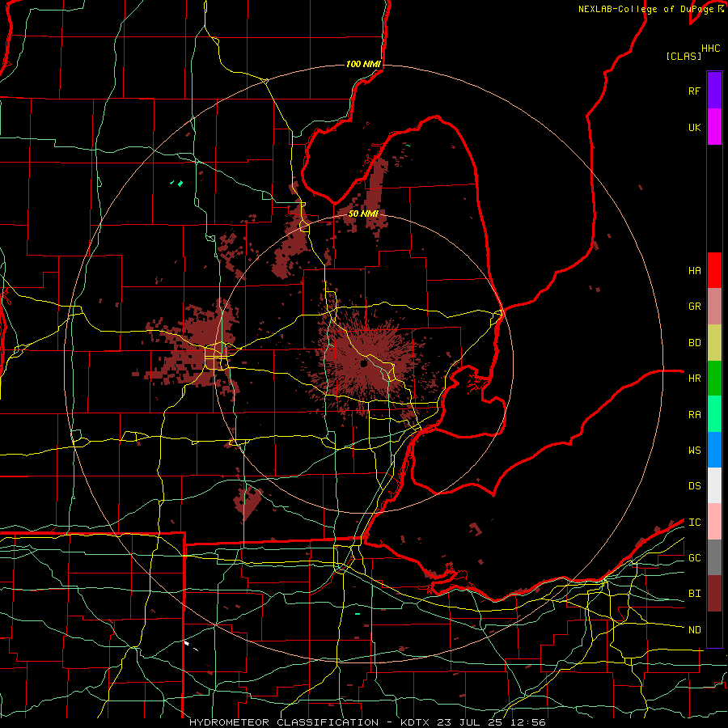
Task: Click the RF purple legend swatch
Action: tap(714, 91)
